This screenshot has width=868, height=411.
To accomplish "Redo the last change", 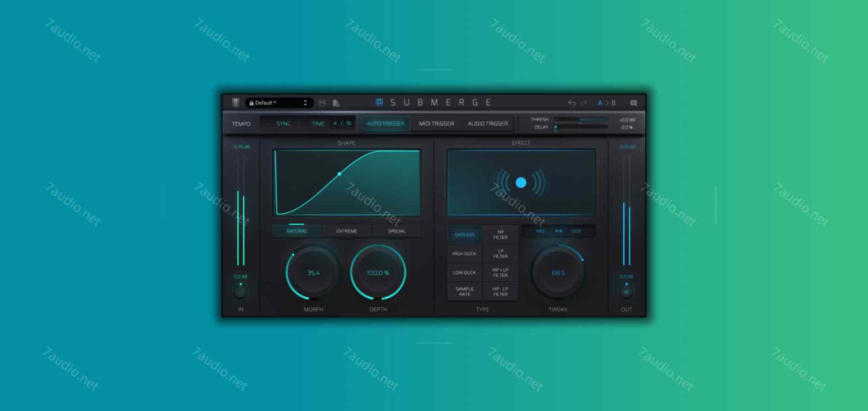I will 583,103.
